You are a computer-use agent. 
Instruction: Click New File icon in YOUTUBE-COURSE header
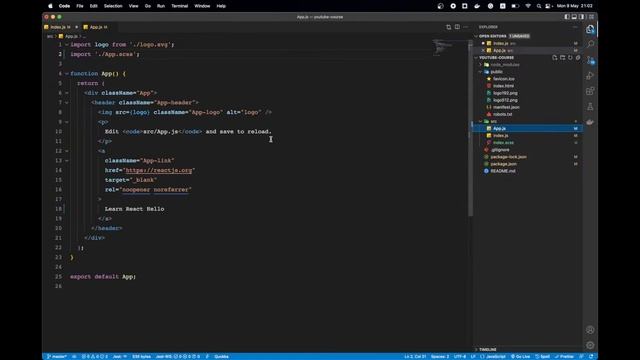555,58
